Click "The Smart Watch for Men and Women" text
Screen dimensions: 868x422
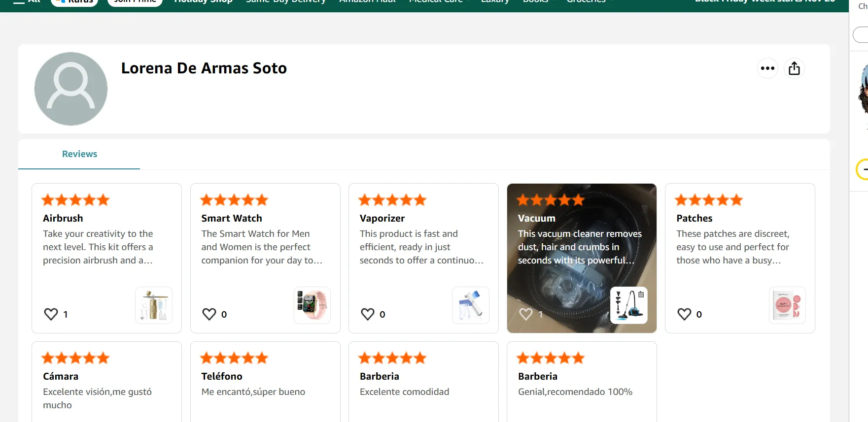(x=262, y=247)
